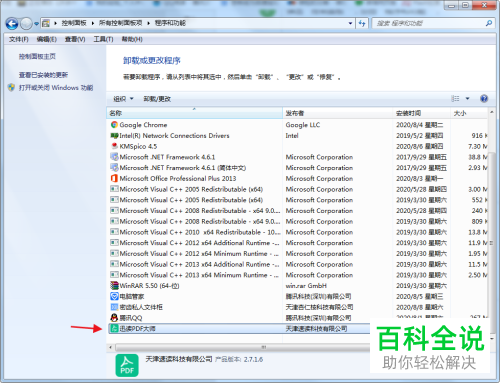This screenshot has height=383, width=500.
Task: Select the Google Chrome icon in list
Action: [x=114, y=125]
